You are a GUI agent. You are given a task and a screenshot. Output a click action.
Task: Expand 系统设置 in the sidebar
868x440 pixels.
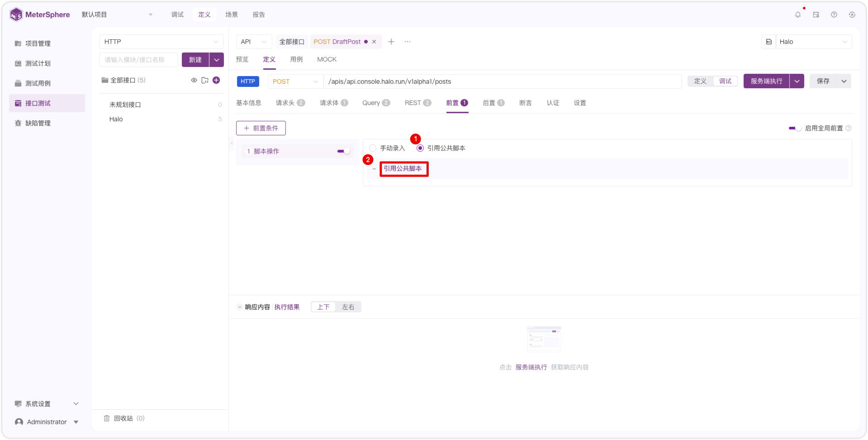(47, 404)
